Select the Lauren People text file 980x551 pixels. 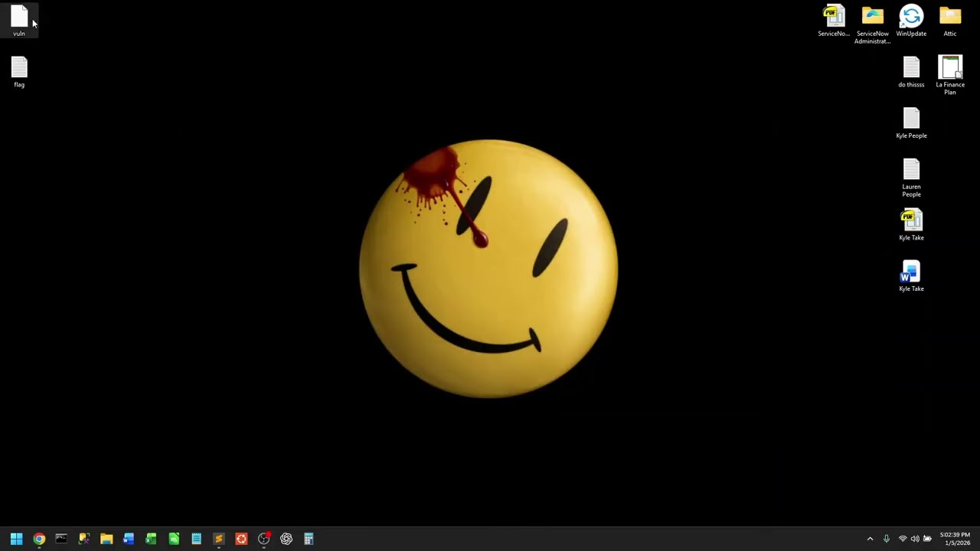tap(911, 178)
